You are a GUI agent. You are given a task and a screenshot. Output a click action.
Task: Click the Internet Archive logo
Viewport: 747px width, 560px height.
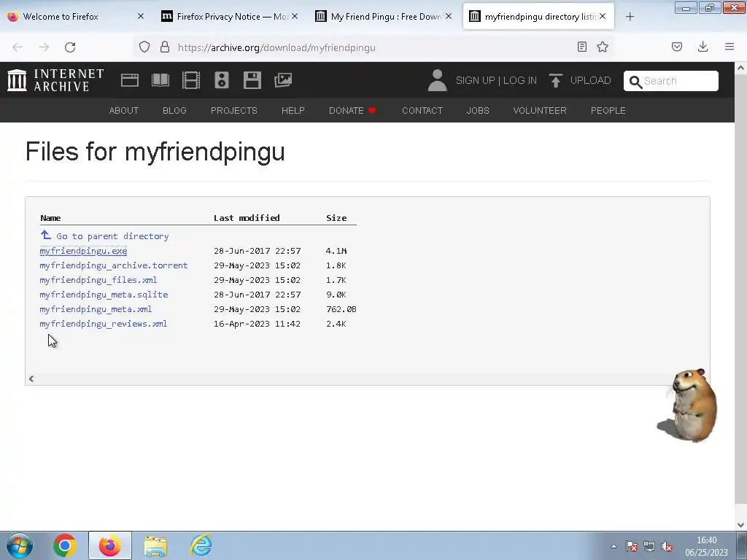[55, 80]
